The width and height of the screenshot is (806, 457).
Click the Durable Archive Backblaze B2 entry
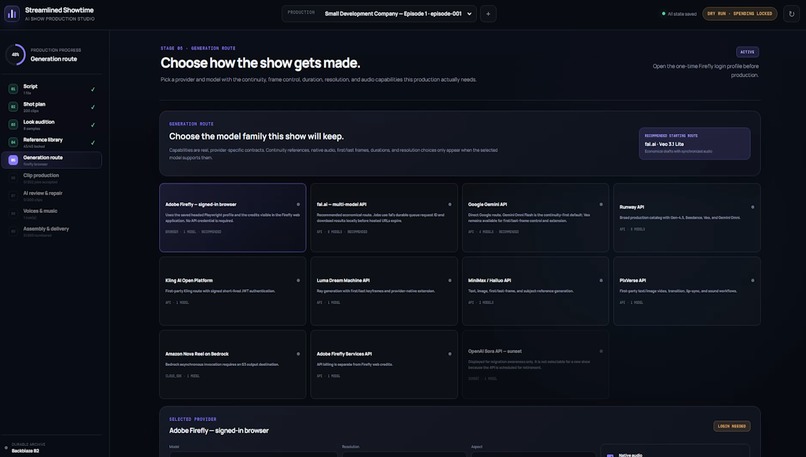pyautogui.click(x=51, y=448)
